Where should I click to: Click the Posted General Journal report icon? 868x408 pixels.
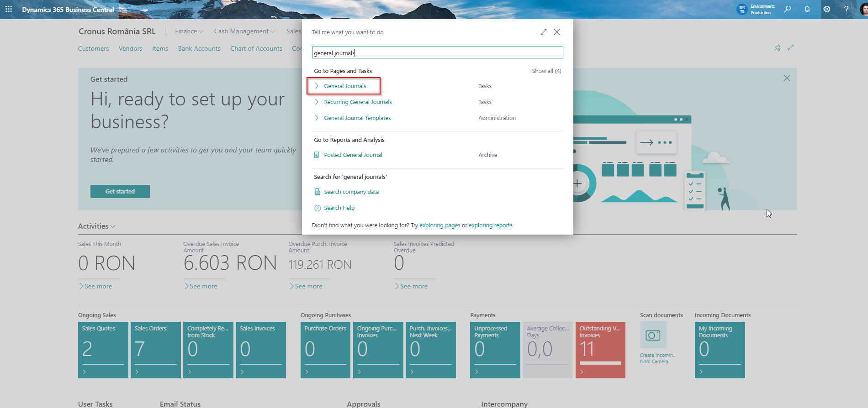(317, 155)
